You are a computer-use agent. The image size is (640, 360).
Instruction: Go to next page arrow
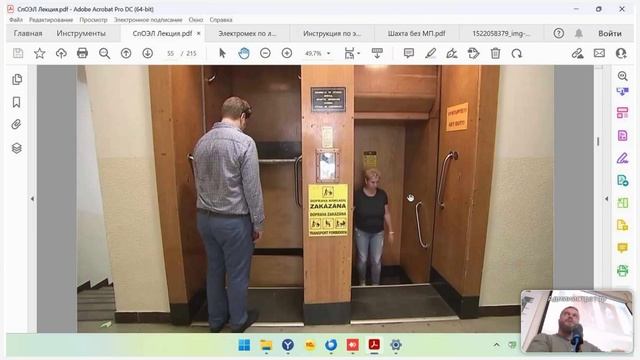click(x=148, y=53)
